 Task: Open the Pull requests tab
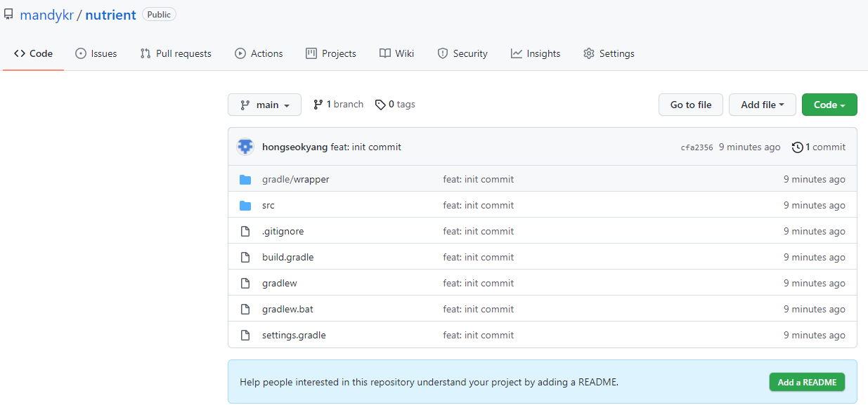click(x=176, y=53)
